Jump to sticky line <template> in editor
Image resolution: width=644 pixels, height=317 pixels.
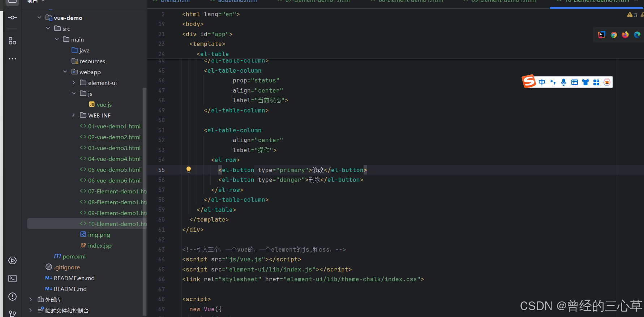tap(207, 44)
